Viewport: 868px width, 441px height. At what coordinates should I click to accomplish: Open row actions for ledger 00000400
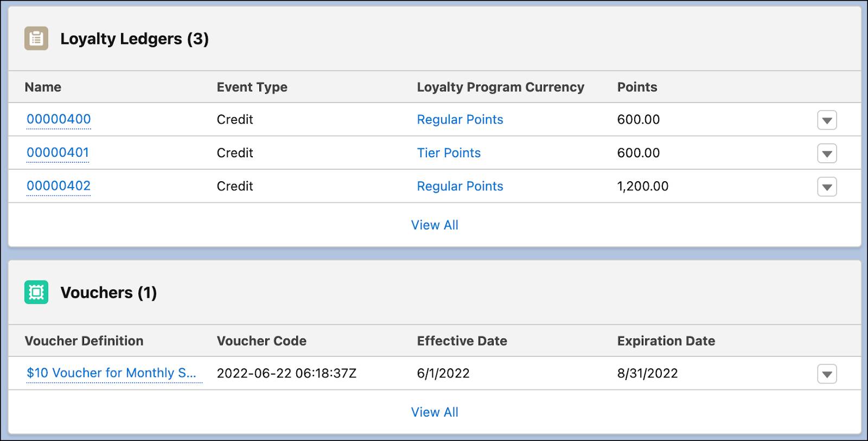point(827,120)
